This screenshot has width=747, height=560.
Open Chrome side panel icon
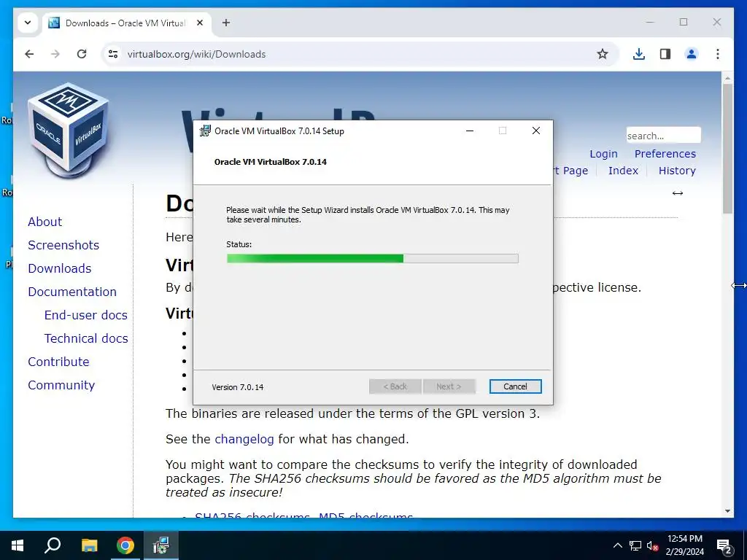665,54
